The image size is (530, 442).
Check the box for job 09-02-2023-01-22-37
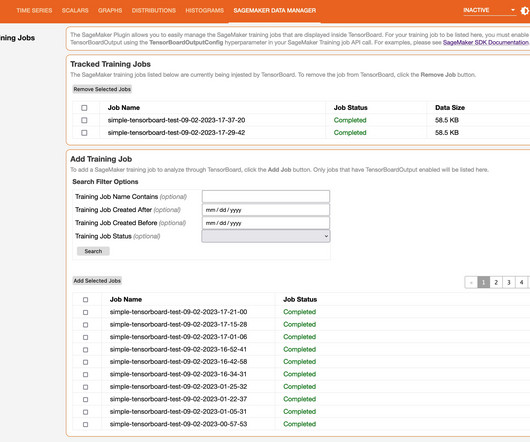click(86, 399)
